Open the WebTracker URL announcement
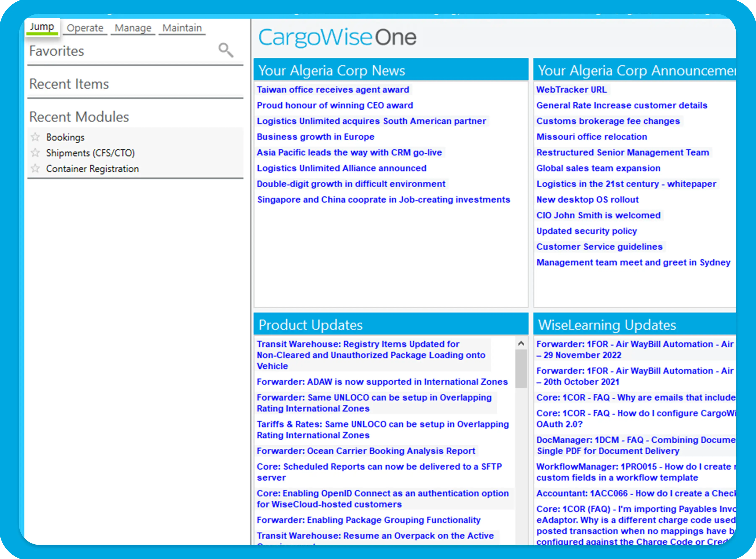 click(x=571, y=90)
